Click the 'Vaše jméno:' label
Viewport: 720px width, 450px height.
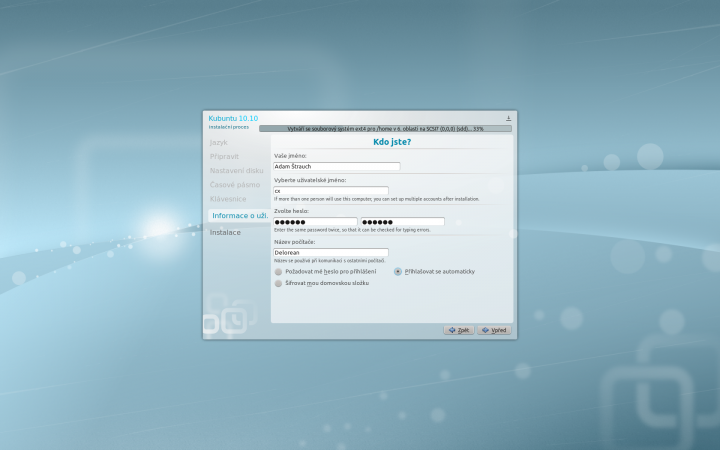(290, 156)
